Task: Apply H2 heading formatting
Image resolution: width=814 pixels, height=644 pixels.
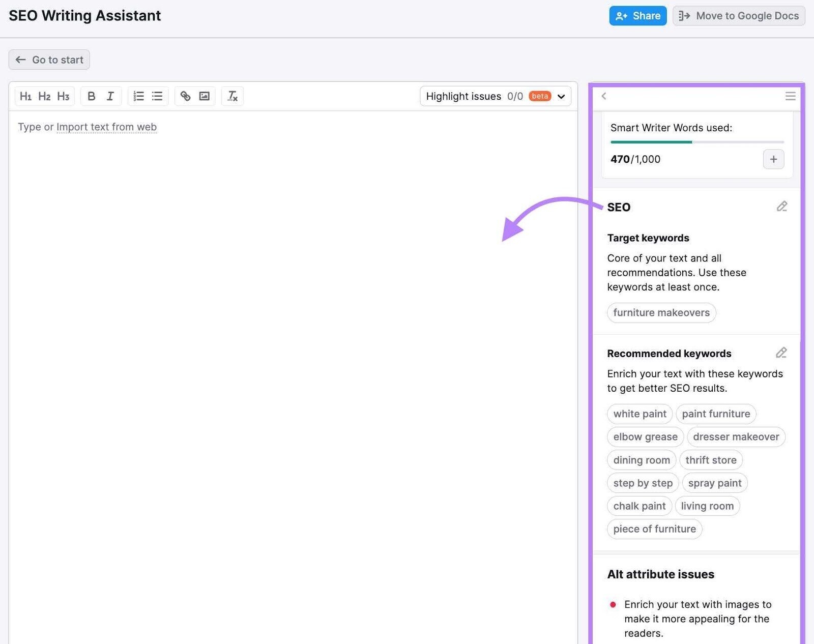Action: (x=44, y=96)
